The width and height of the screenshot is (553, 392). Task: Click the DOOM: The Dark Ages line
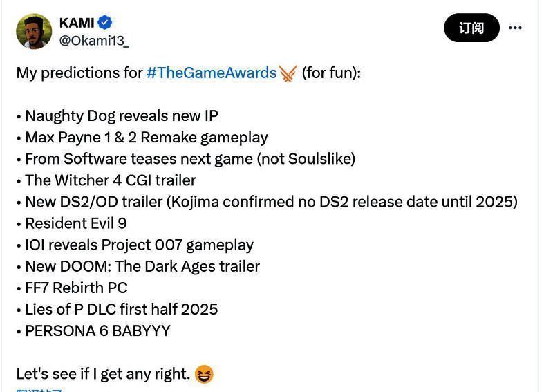(x=142, y=266)
